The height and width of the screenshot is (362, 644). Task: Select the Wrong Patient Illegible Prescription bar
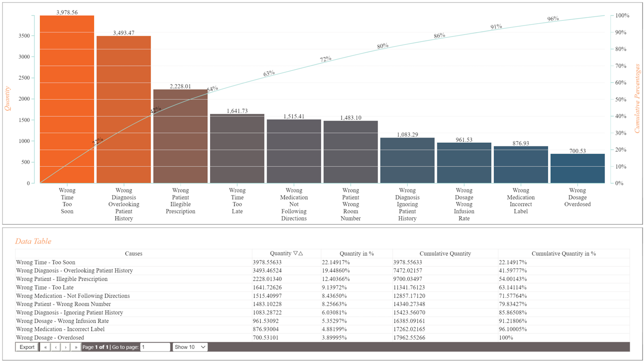[181, 136]
